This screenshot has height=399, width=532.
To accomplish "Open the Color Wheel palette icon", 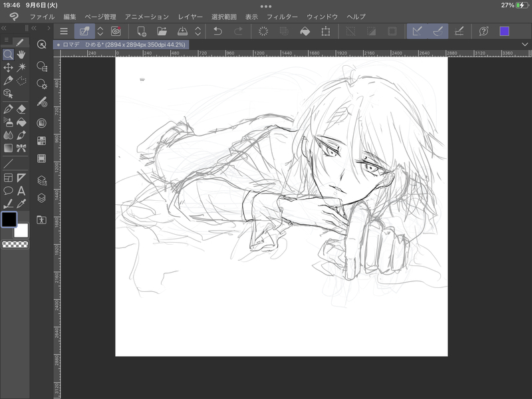I will (x=41, y=123).
